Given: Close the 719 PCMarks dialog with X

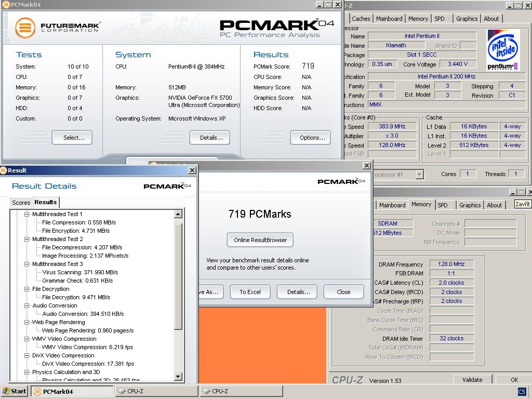Looking at the screenshot, I should coord(366,165).
